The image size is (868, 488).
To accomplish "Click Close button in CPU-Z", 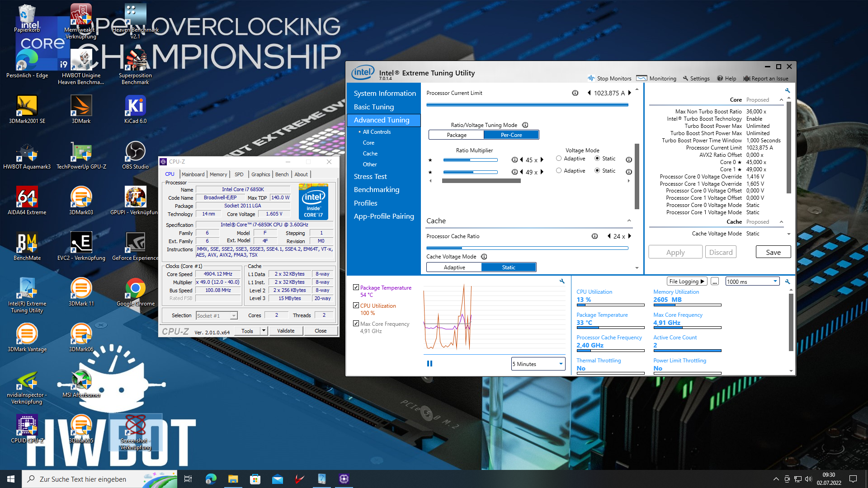I will (321, 331).
